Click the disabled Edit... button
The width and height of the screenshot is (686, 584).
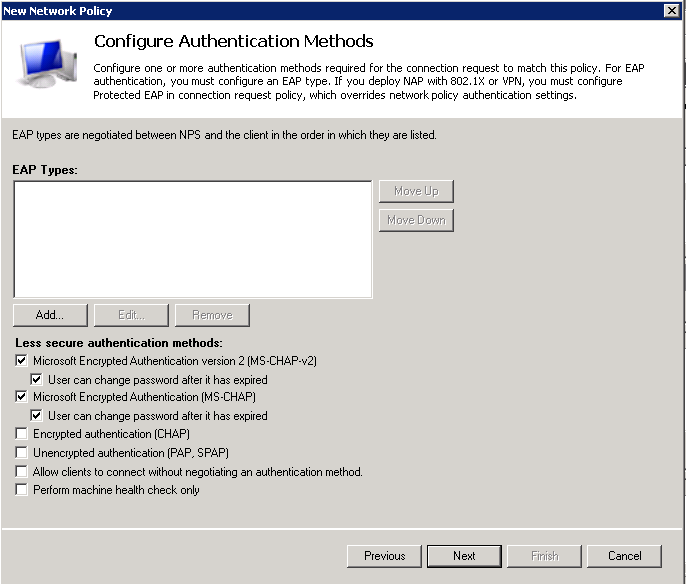pyautogui.click(x=131, y=315)
